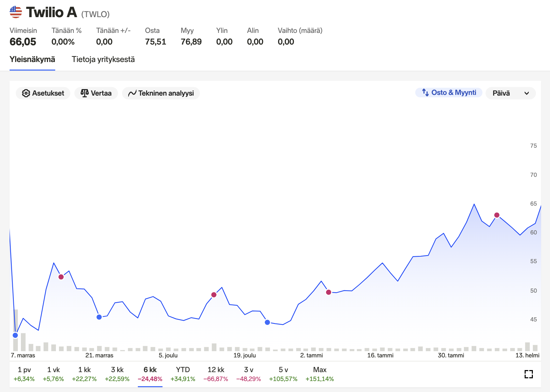Click the Osta price 75,51

(155, 42)
